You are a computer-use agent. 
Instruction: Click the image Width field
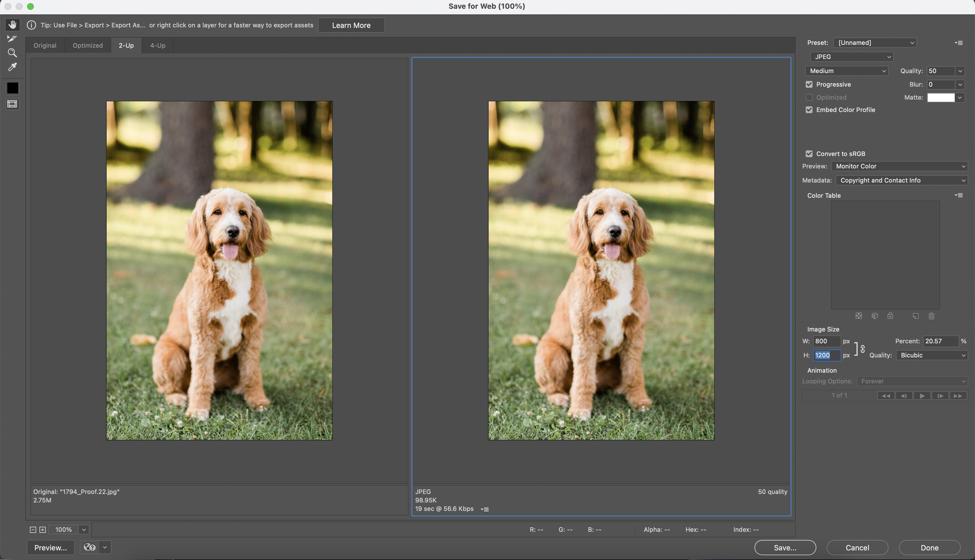(x=827, y=341)
